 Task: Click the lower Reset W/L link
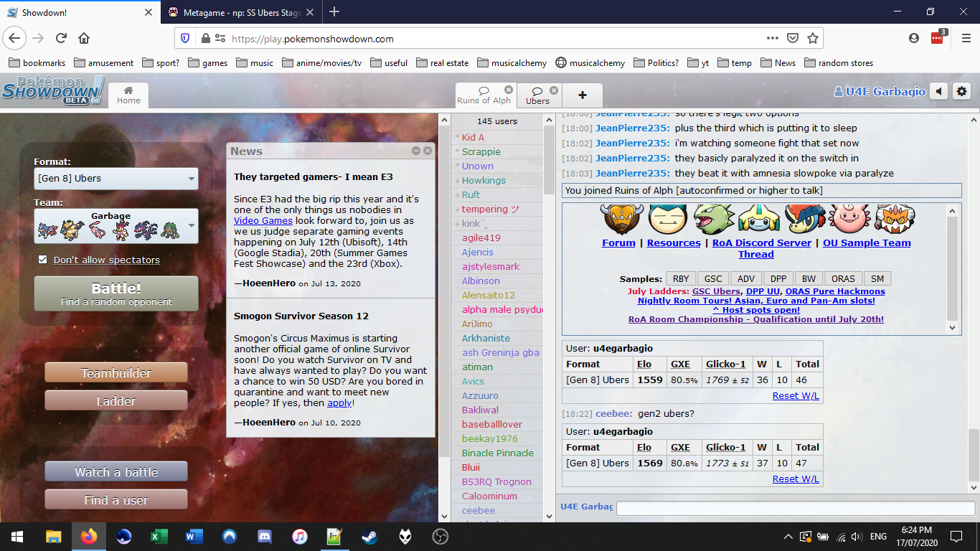[796, 479]
